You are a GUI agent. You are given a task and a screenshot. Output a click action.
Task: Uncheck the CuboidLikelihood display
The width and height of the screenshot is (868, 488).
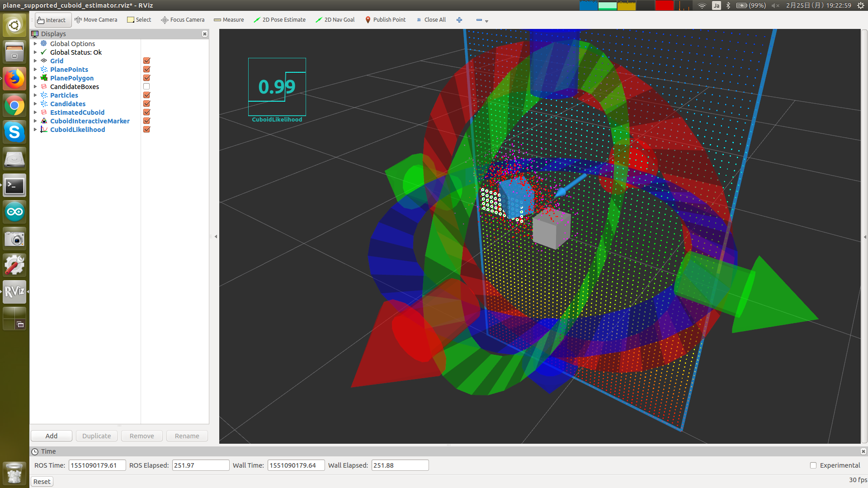(x=146, y=130)
